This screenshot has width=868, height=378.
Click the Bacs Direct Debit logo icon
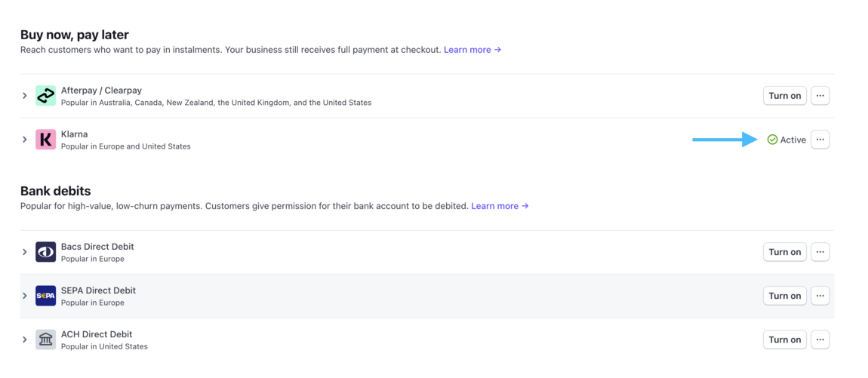(x=45, y=252)
